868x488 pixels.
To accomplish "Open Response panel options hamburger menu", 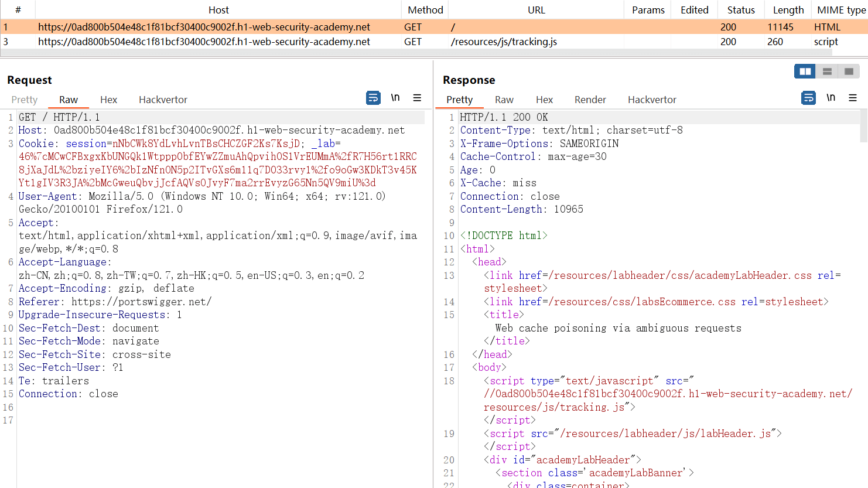I will 853,98.
